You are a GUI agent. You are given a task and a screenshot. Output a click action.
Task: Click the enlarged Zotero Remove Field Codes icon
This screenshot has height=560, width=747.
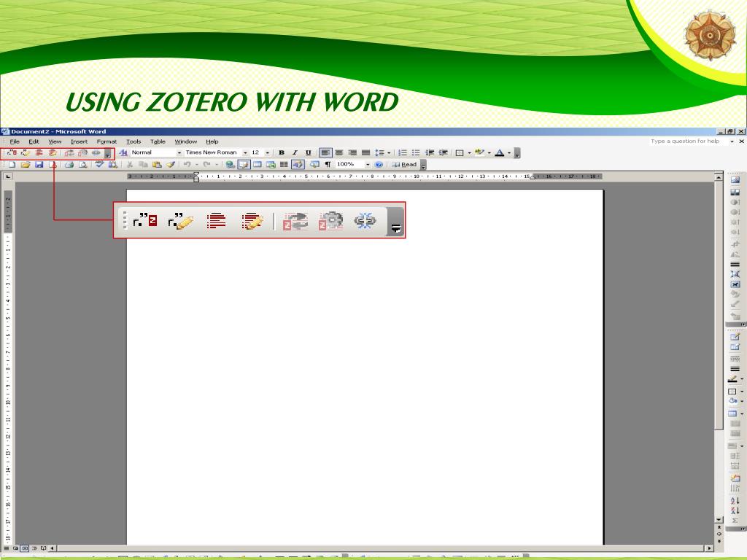[x=365, y=221]
